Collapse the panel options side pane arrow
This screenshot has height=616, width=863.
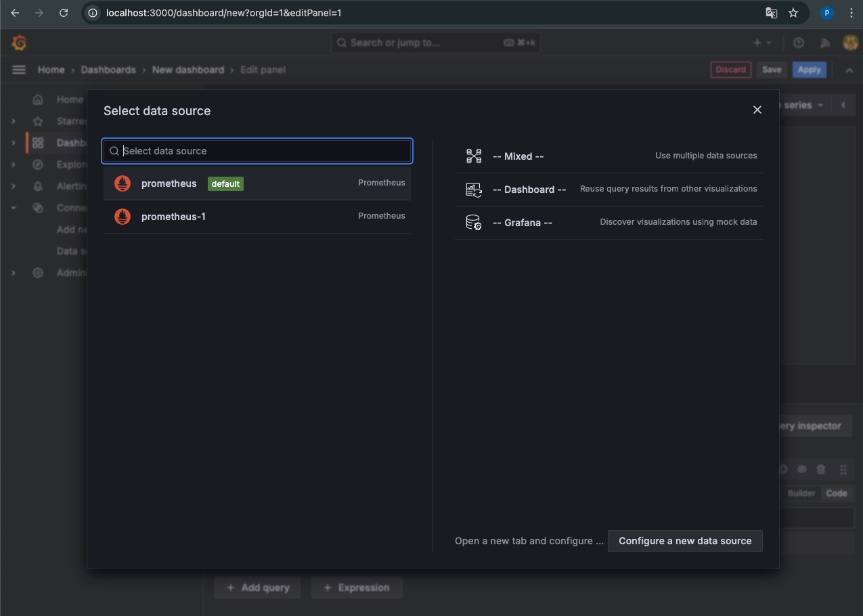[843, 105]
